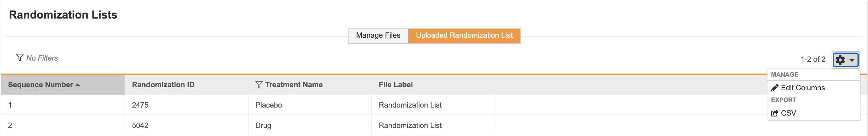This screenshot has width=868, height=136.
Task: Export the list as CSV
Action: click(788, 113)
